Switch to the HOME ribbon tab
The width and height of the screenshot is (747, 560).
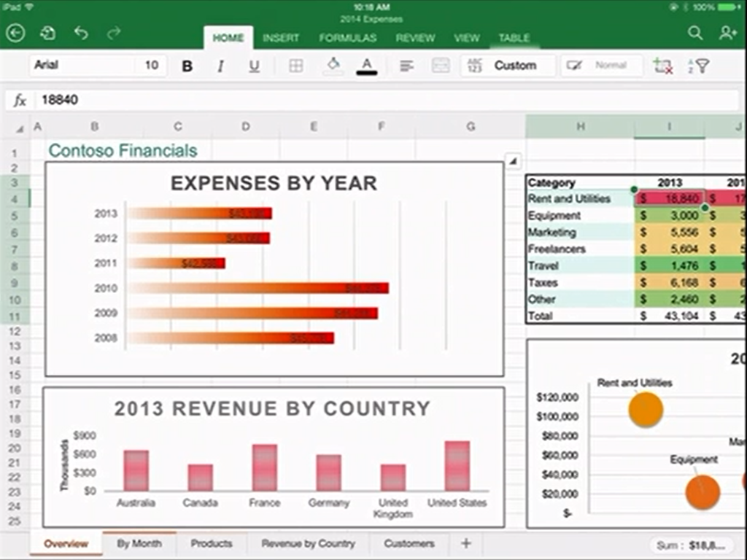tap(228, 38)
